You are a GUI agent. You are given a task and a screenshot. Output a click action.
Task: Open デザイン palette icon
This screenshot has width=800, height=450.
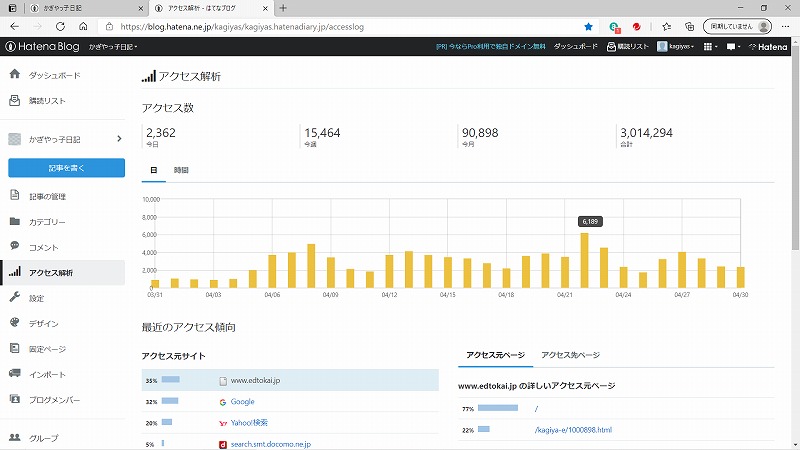pos(15,322)
